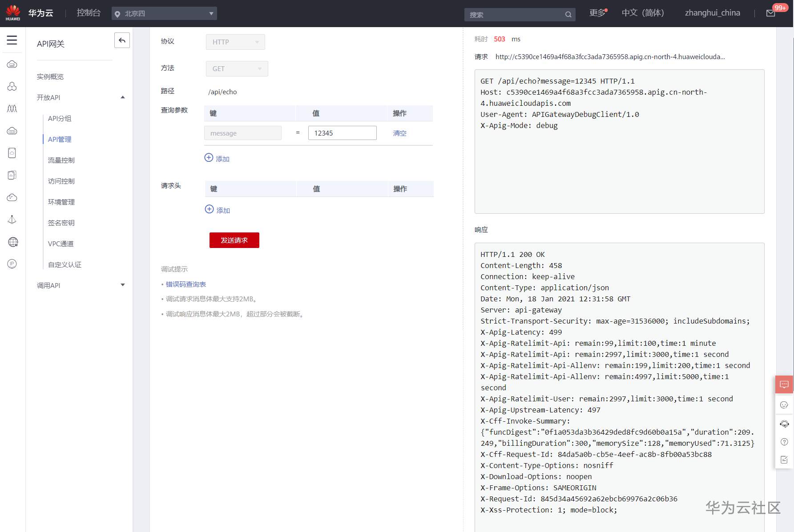Open the notepad feedback form widget
Image resolution: width=794 pixels, height=532 pixels.
(x=784, y=460)
